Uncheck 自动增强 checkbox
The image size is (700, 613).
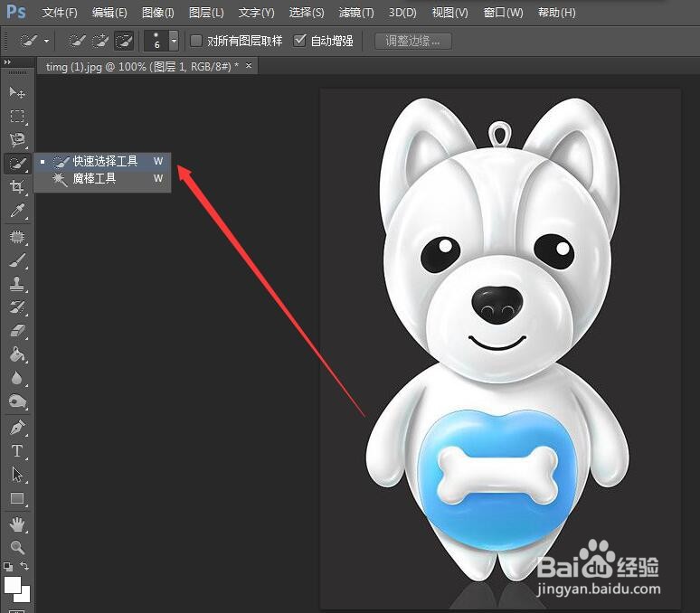click(299, 41)
